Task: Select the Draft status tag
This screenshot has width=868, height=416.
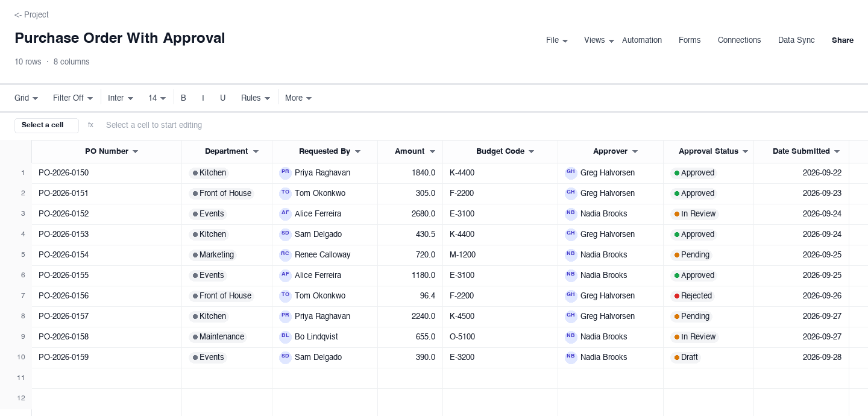Action: coord(685,358)
